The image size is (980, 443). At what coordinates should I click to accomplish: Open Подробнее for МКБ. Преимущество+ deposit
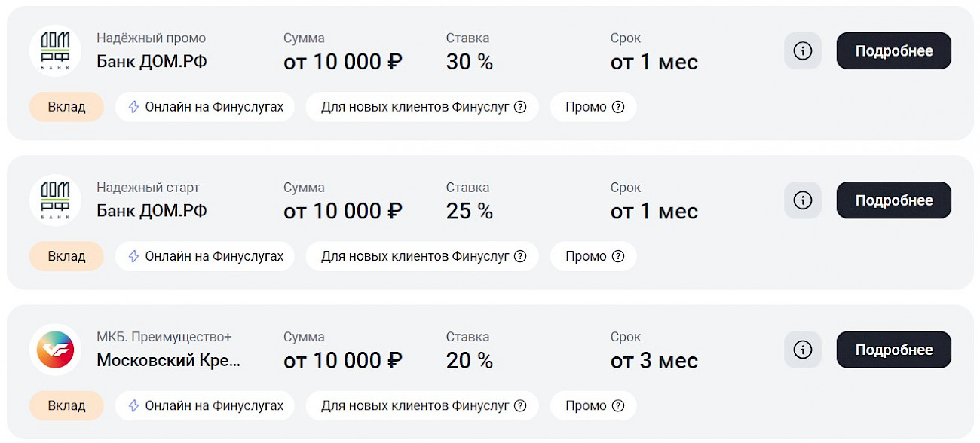[894, 350]
